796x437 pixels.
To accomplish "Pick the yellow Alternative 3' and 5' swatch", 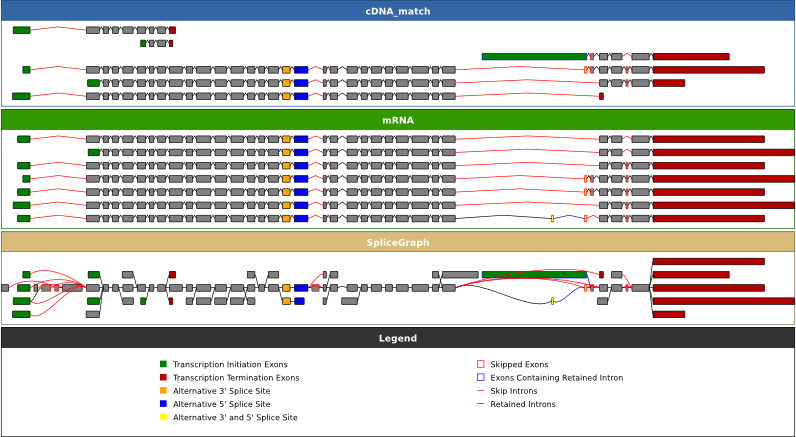I will point(163,417).
